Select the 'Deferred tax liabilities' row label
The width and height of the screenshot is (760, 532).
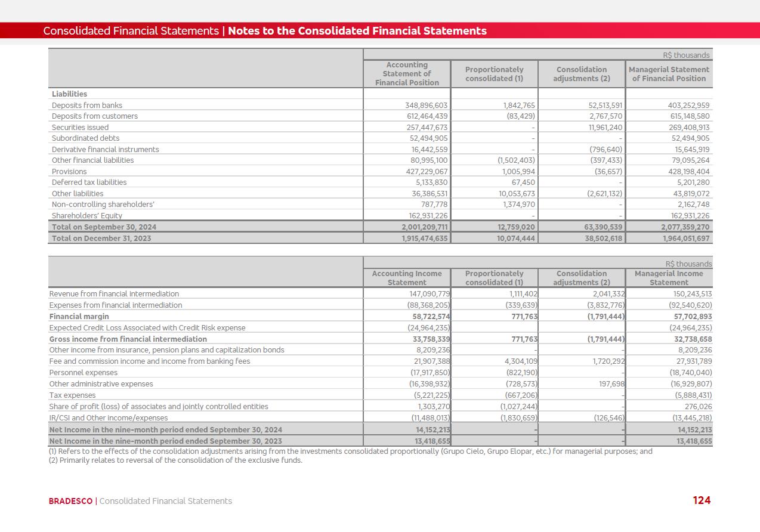click(x=89, y=183)
